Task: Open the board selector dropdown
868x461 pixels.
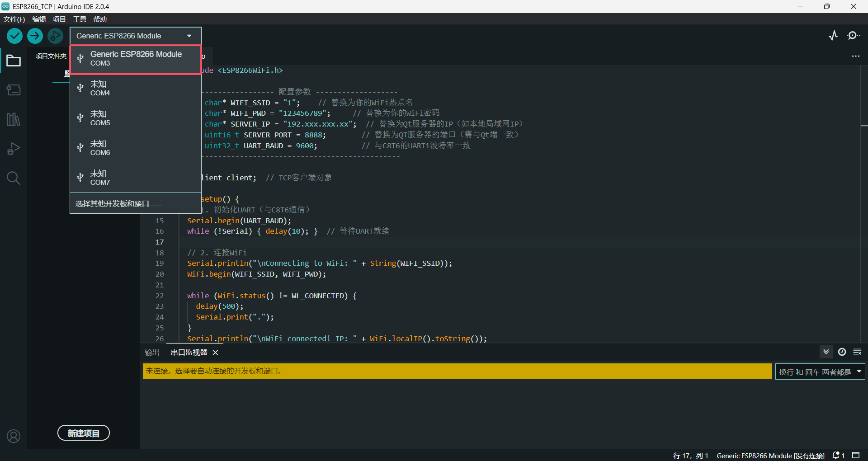Action: (x=136, y=36)
